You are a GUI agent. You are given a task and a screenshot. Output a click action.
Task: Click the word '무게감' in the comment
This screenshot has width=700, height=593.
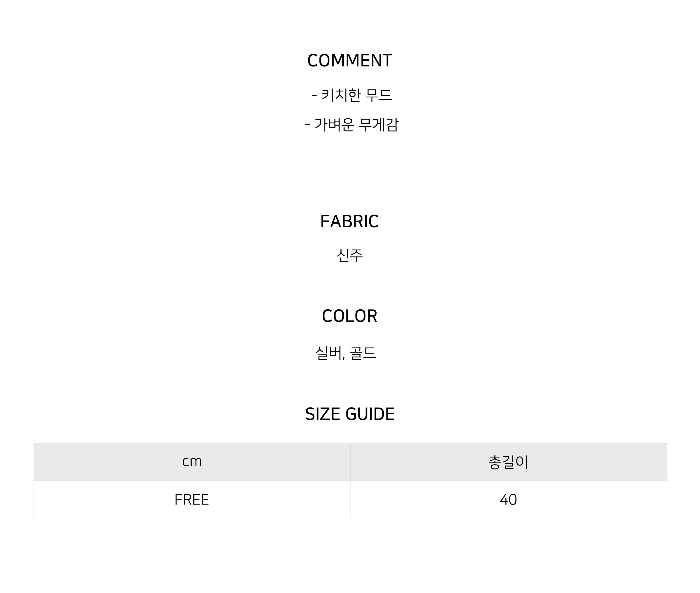click(x=378, y=124)
